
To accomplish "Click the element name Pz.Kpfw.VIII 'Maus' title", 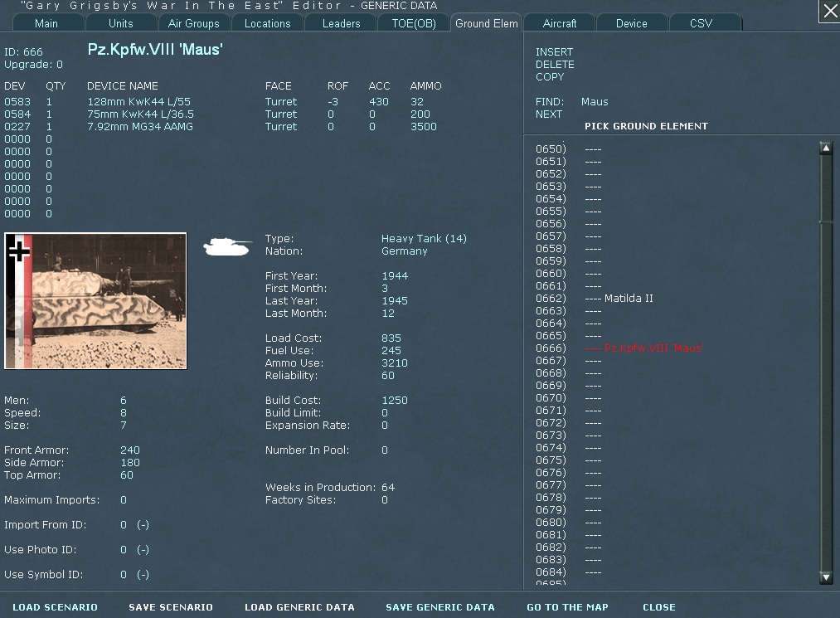I will pos(155,50).
